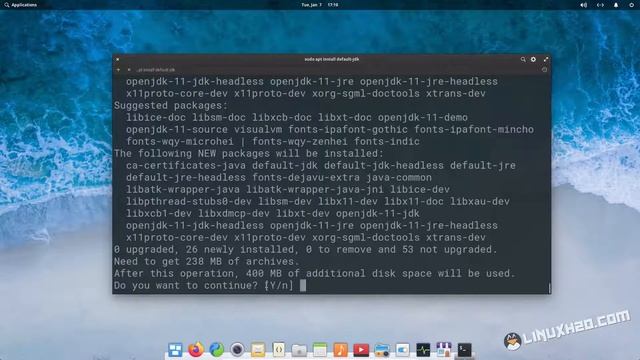Image resolution: width=640 pixels, height=360 pixels.
Task: Click the cursor block after [Y/n] prompt
Action: 303,285
